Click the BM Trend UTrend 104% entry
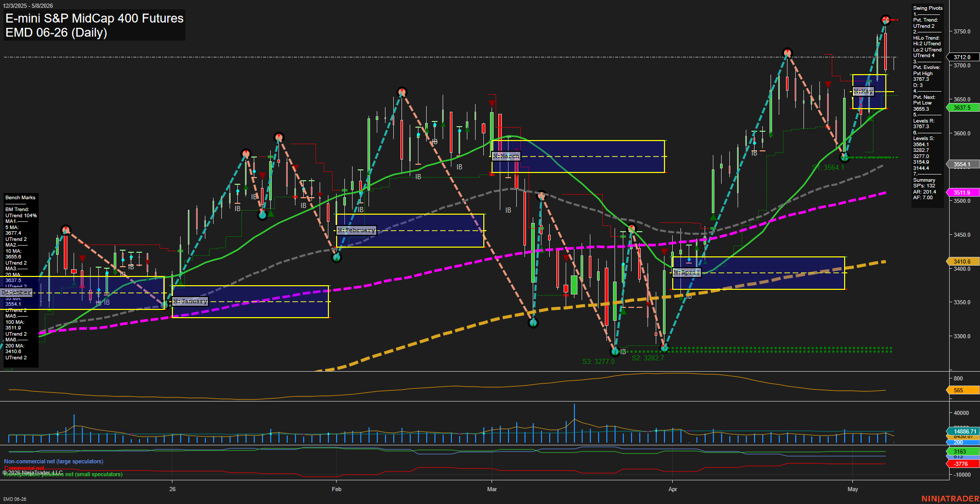 click(x=21, y=213)
